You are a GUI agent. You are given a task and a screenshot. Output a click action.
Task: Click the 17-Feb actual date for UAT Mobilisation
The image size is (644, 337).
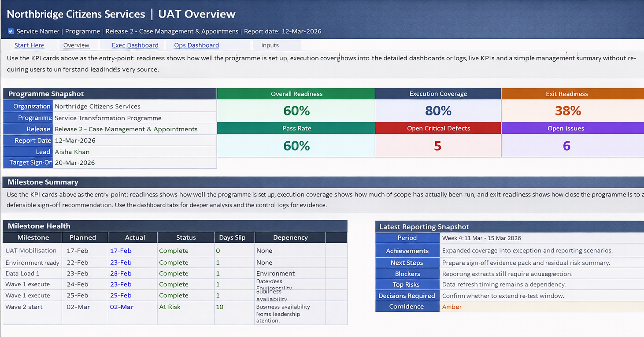133,251
